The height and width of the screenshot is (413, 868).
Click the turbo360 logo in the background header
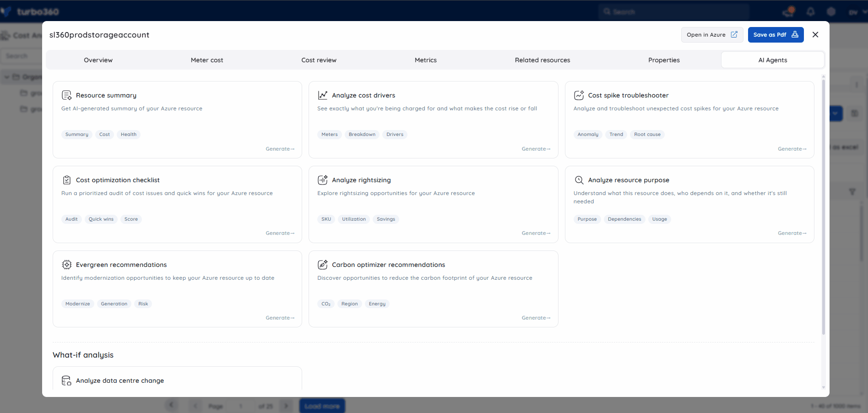tap(30, 11)
